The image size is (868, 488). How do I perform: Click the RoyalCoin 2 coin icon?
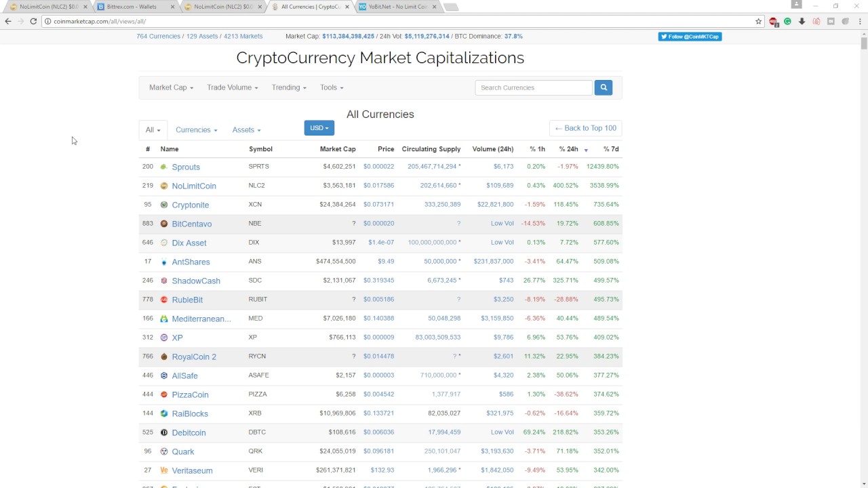pos(163,357)
